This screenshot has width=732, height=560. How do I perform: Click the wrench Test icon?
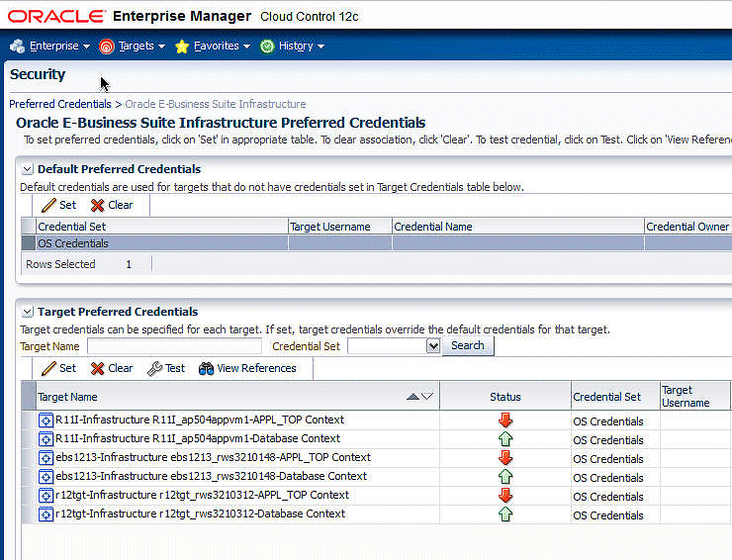[x=154, y=368]
